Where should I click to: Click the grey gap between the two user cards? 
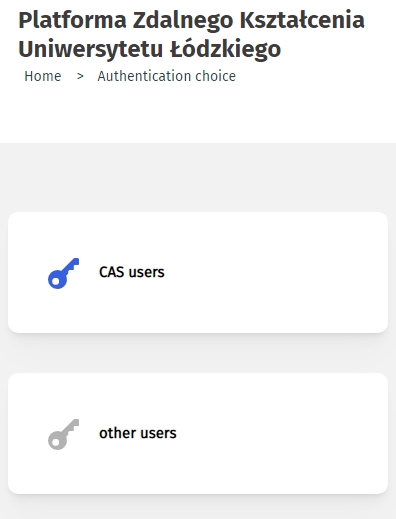pyautogui.click(x=198, y=353)
